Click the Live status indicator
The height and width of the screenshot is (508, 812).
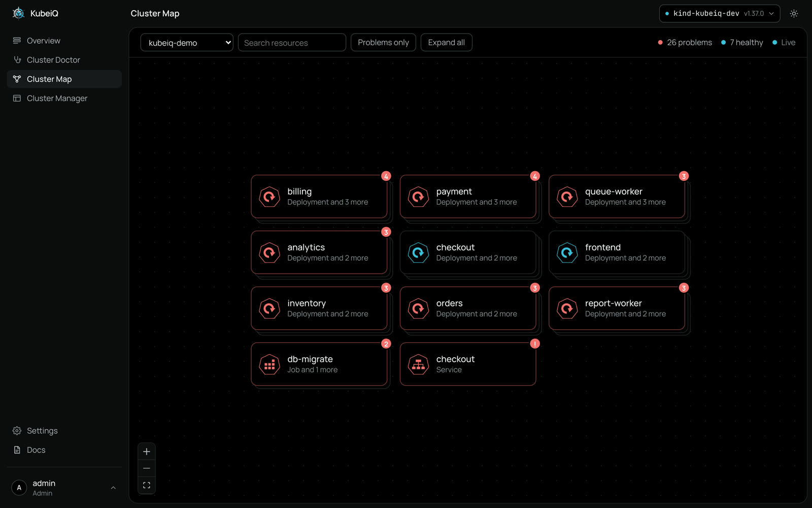pos(784,43)
